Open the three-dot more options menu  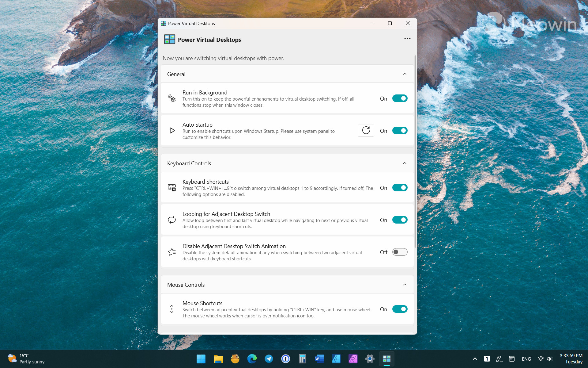tap(407, 39)
